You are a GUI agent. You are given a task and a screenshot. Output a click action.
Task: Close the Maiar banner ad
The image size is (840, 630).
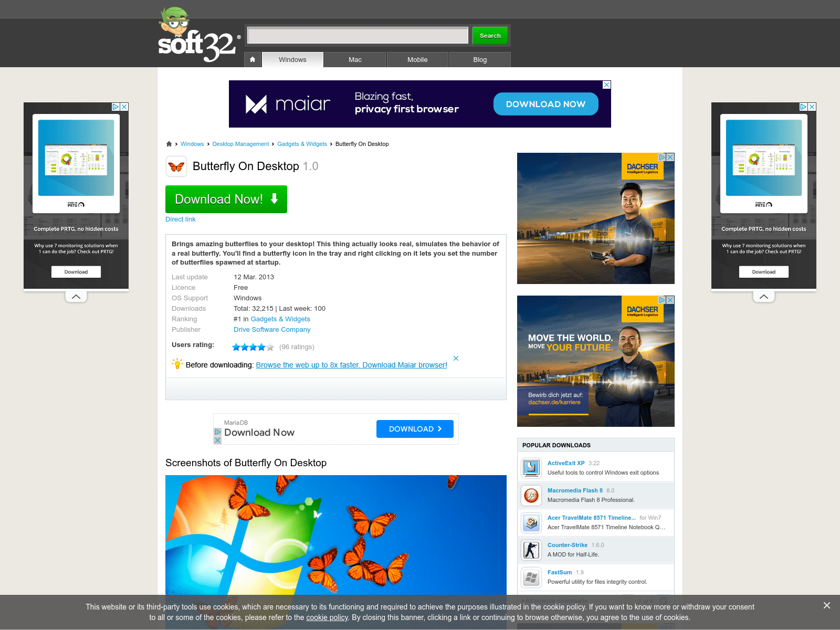tap(607, 85)
